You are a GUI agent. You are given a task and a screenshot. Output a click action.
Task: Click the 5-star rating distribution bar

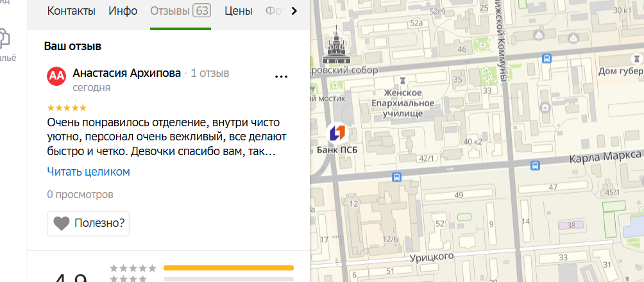[x=229, y=268]
